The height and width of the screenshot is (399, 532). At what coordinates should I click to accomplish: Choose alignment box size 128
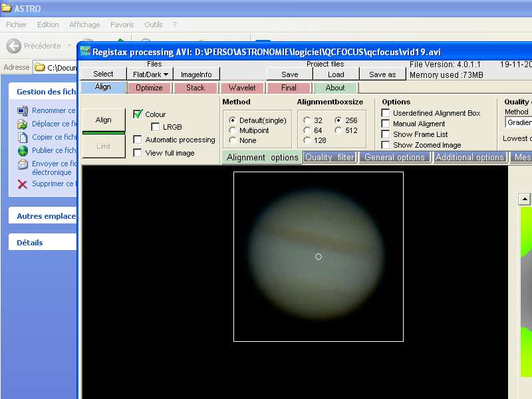point(307,140)
